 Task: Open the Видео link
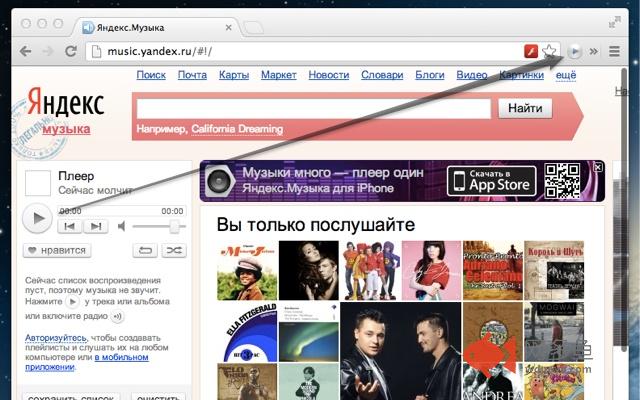pos(472,75)
